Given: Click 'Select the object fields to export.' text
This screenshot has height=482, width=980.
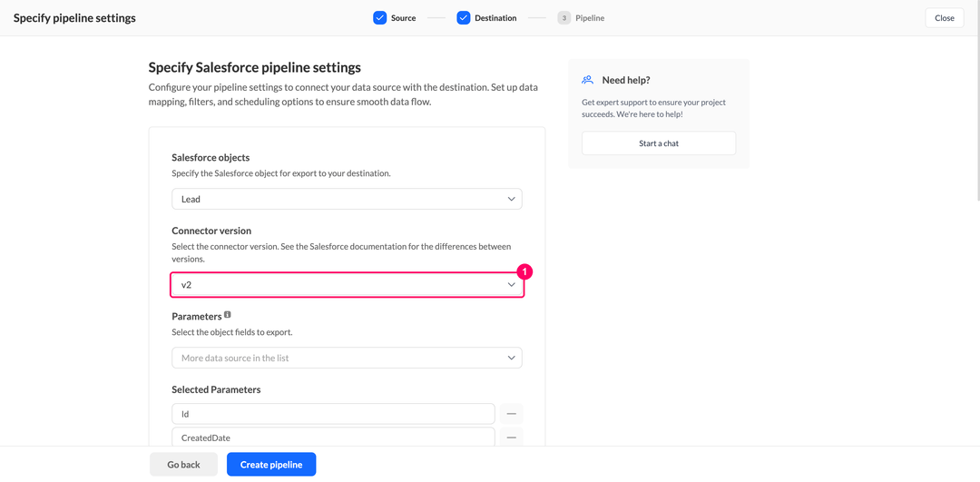Looking at the screenshot, I should point(232,332).
